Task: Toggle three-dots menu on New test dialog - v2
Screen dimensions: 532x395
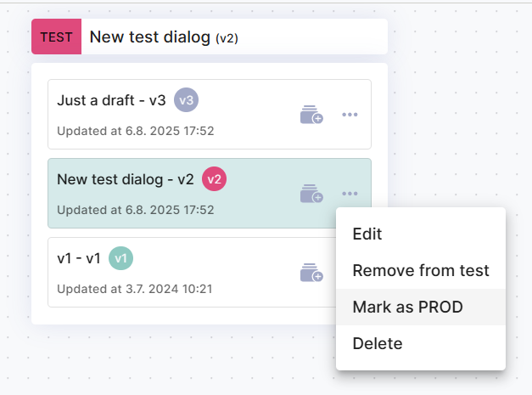Action: (x=350, y=194)
